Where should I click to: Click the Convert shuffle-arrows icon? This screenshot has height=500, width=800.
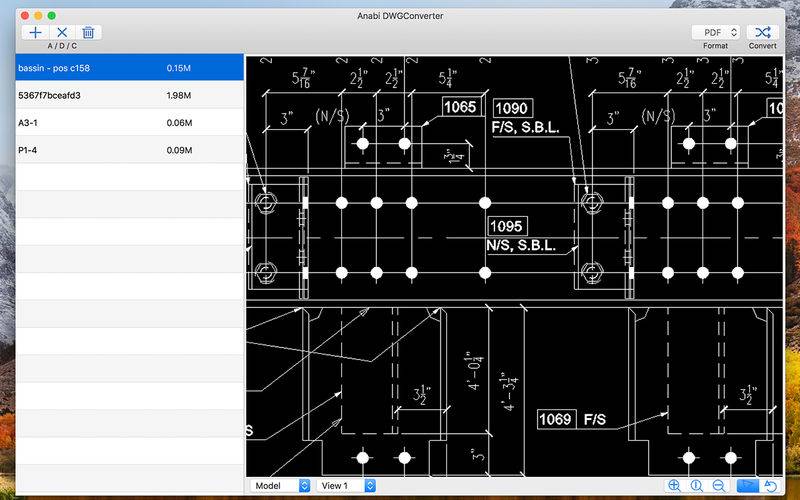tap(763, 32)
